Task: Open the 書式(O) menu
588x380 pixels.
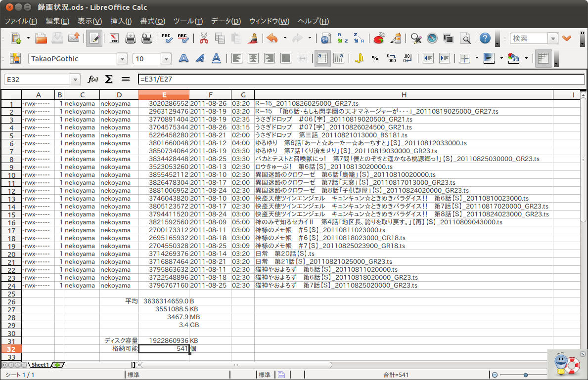Action: tap(152, 21)
